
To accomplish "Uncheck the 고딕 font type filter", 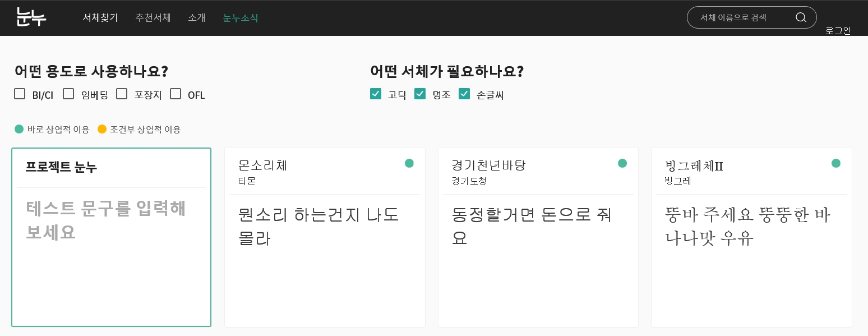I will coord(376,94).
